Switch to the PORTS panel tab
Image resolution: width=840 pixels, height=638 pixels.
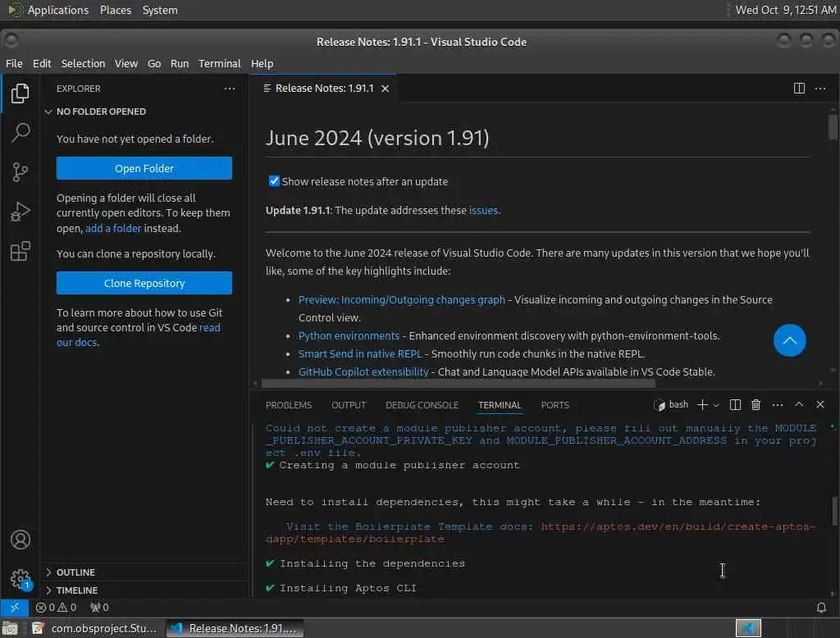click(555, 405)
